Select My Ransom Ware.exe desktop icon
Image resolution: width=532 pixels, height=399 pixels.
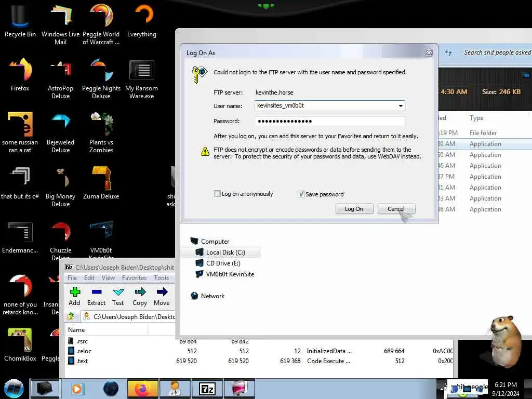[x=142, y=79]
